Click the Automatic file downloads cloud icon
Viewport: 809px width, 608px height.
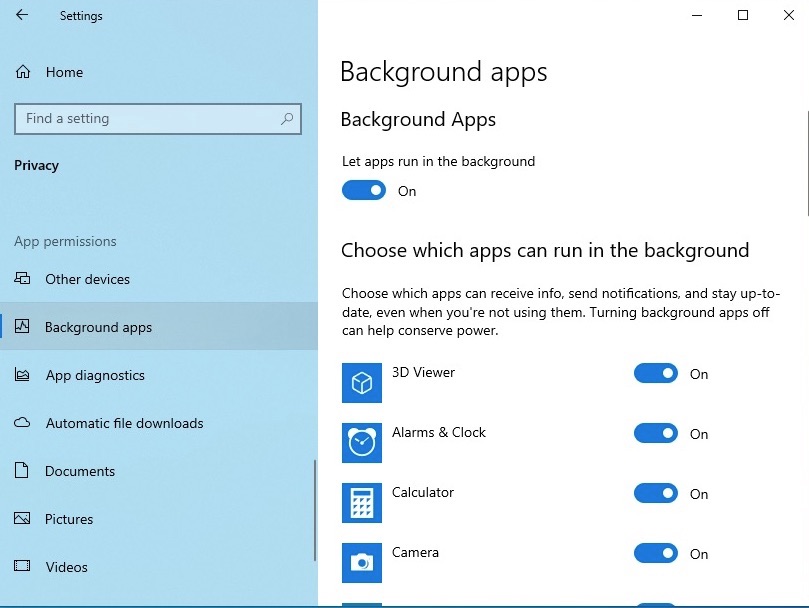point(22,423)
